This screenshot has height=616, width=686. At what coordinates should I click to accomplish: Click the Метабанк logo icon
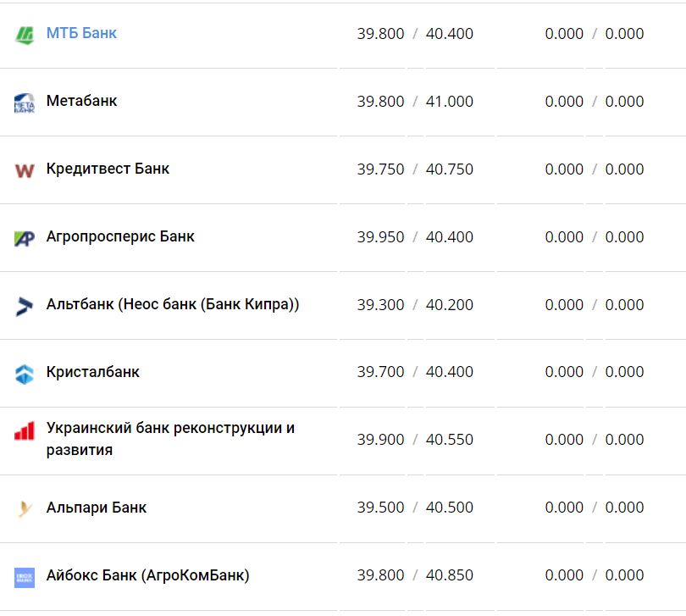tap(25, 103)
